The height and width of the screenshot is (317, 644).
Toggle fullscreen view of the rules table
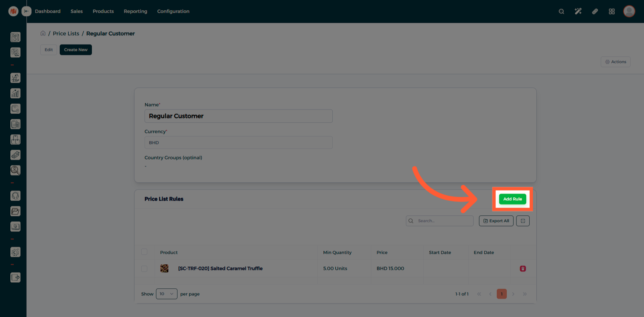click(522, 221)
